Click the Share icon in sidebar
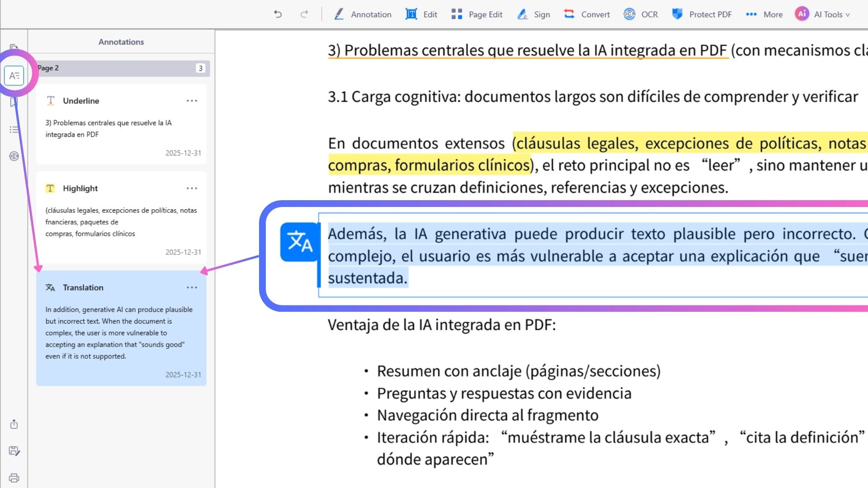 (14, 424)
